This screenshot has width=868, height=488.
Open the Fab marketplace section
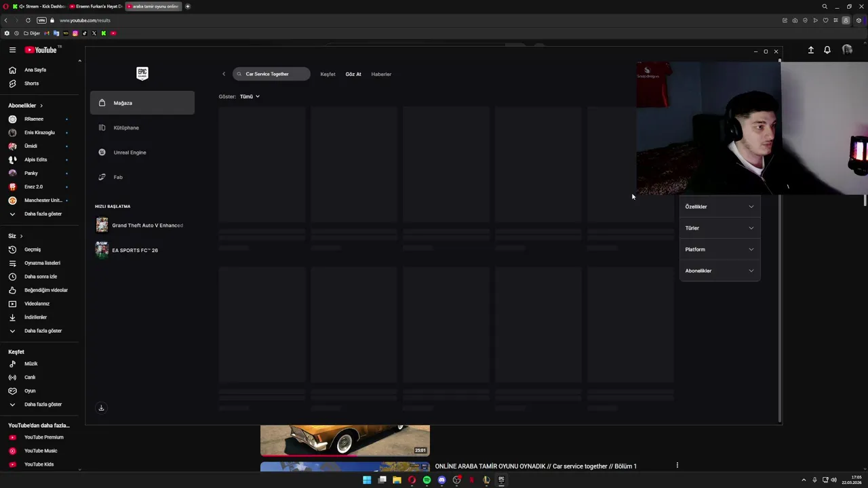pos(142,177)
